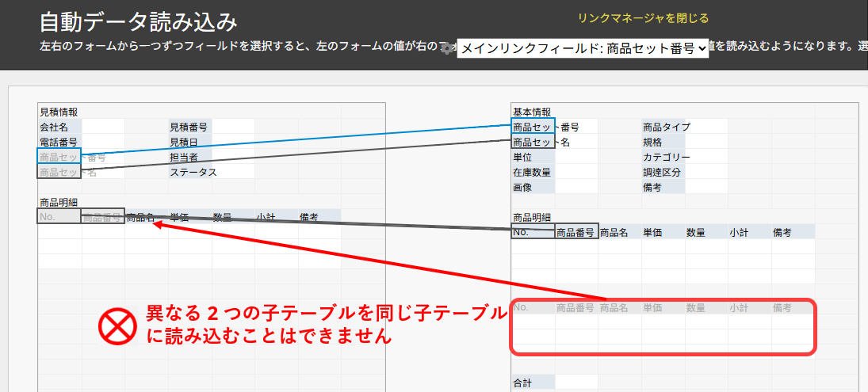Select 商品セット名 field in left form
Viewport: 868px width, 392px height.
click(x=59, y=172)
